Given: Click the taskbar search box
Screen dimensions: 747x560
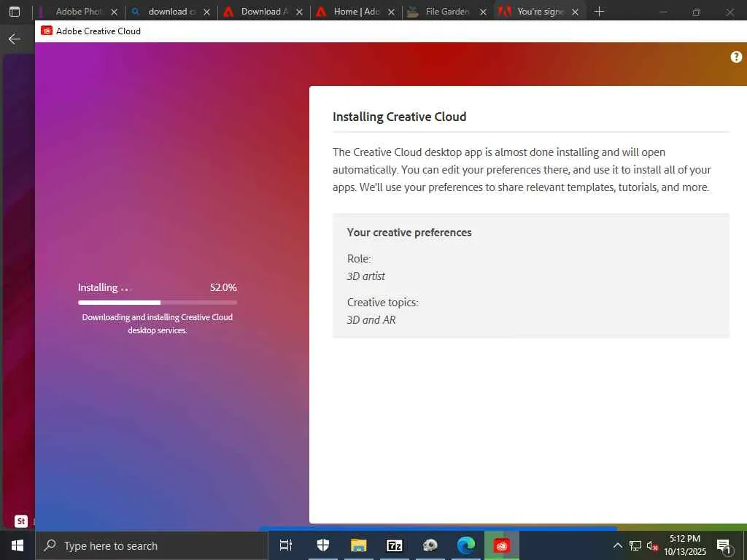Looking at the screenshot, I should click(x=152, y=545).
